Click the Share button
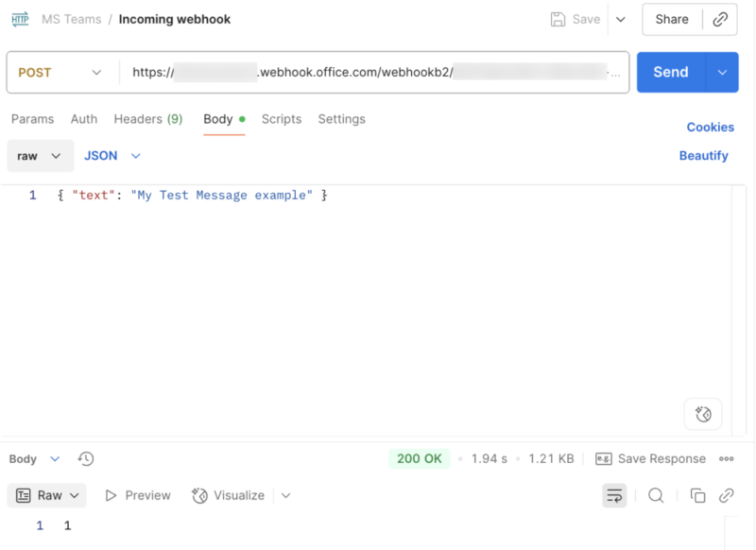Viewport: 756px width, 550px height. [x=672, y=19]
